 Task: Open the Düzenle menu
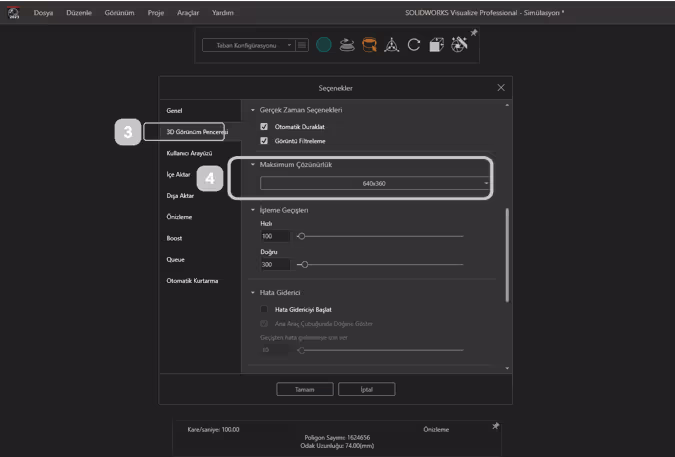point(79,13)
